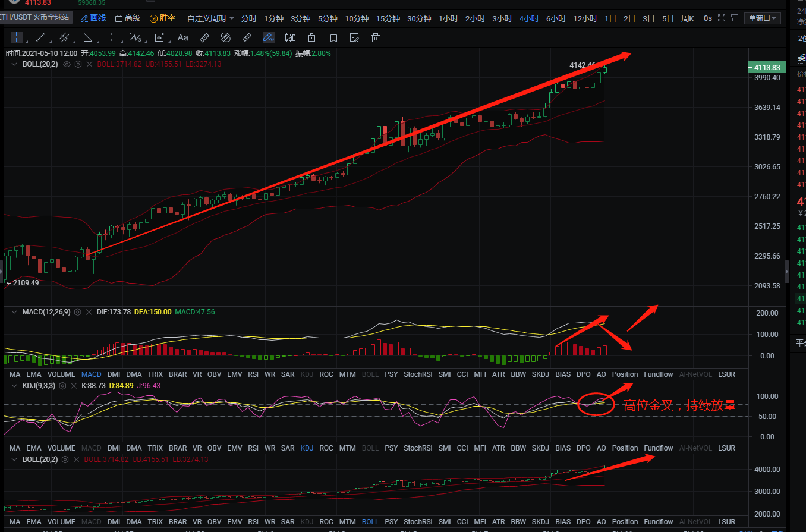This screenshot has width=806, height=532.
Task: Select the crosshair cursor tool
Action: [x=16, y=37]
